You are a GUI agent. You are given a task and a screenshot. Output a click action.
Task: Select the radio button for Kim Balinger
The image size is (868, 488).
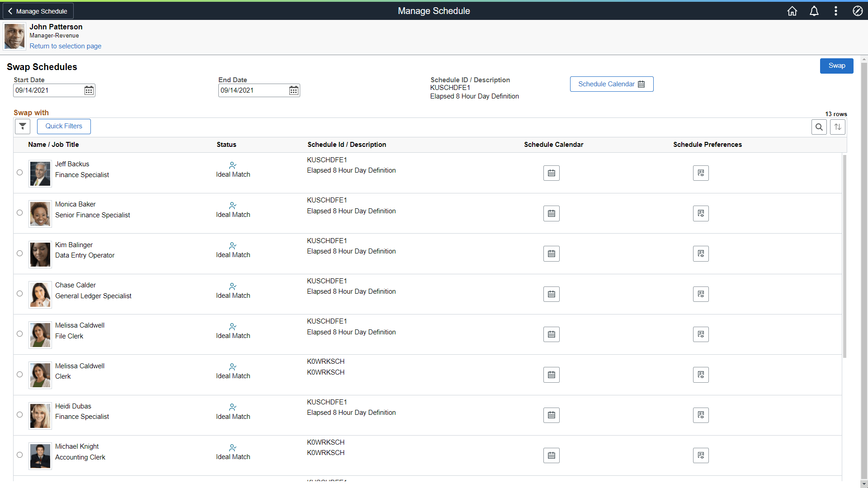click(19, 253)
